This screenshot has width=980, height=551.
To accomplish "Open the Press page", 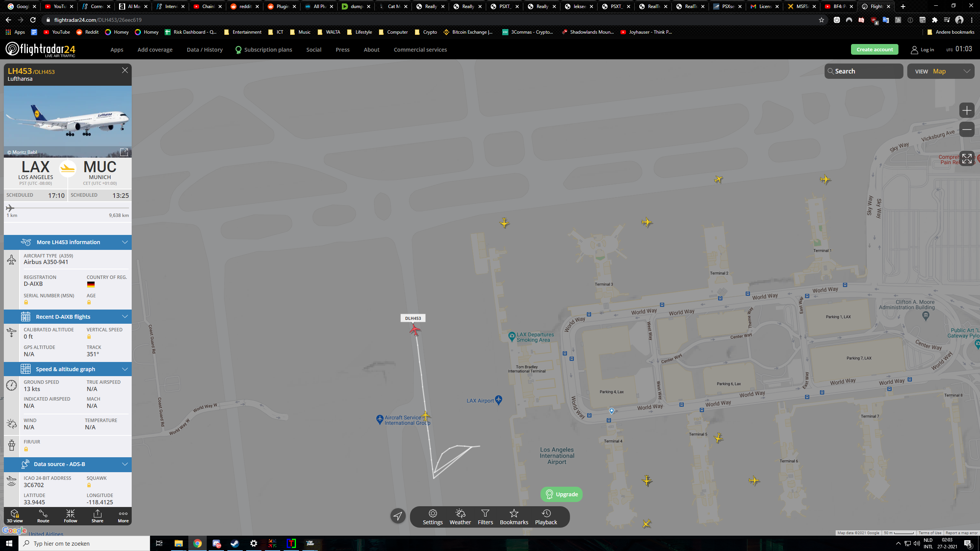I will coord(343,50).
